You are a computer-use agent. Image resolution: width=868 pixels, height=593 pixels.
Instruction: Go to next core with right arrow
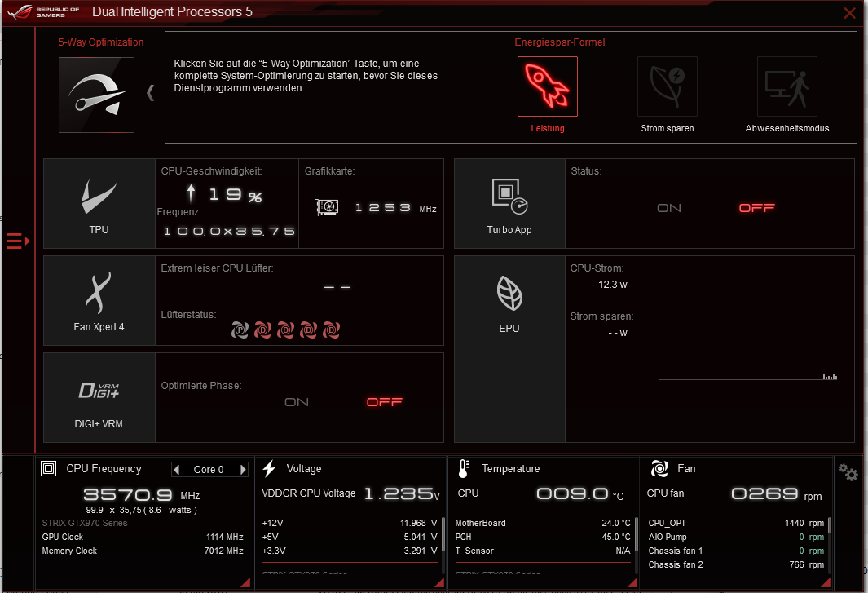[x=242, y=470]
